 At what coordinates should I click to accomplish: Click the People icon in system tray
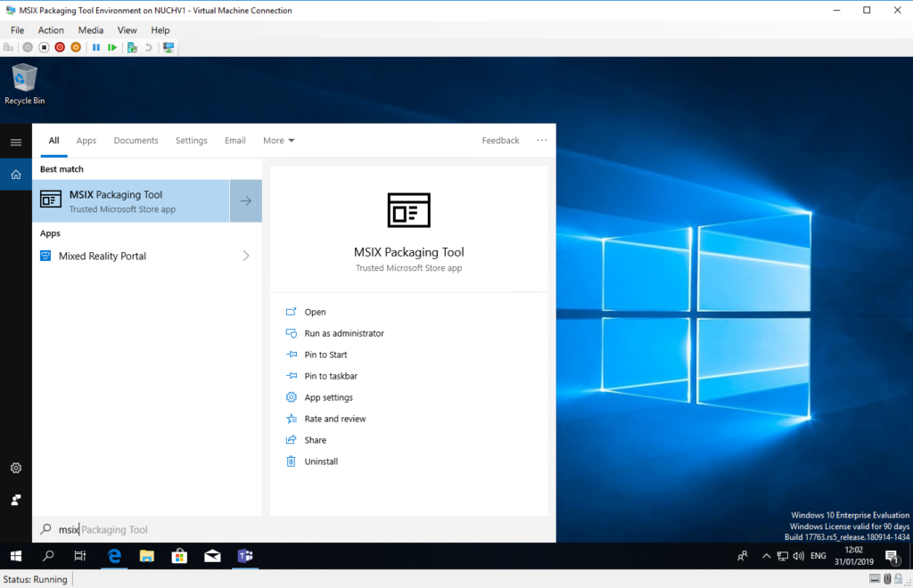(743, 556)
